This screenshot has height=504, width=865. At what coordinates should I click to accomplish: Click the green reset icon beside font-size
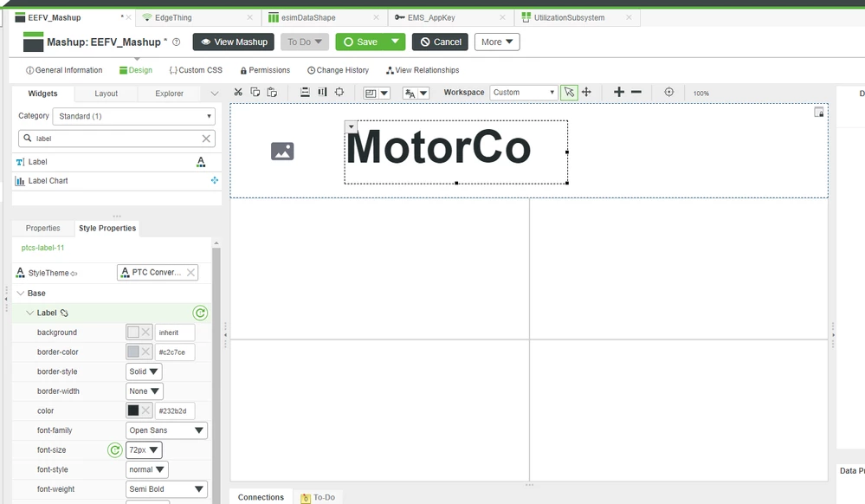(x=114, y=449)
